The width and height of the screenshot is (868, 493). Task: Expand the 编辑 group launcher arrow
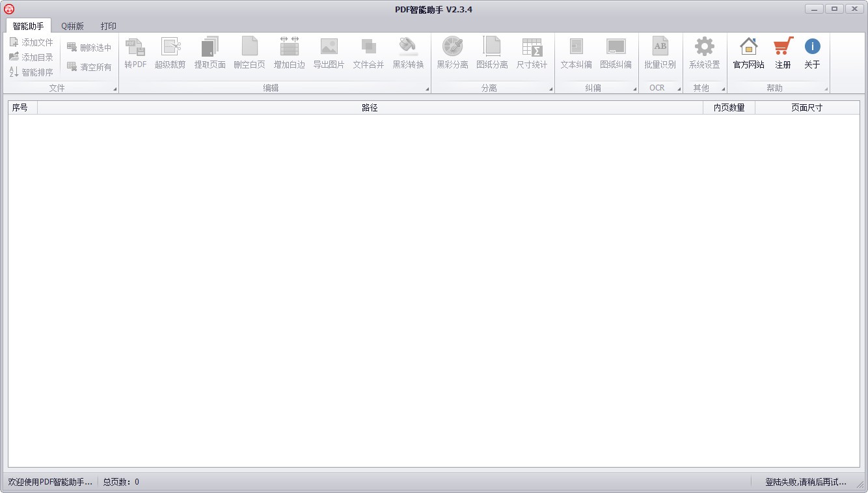click(x=427, y=89)
